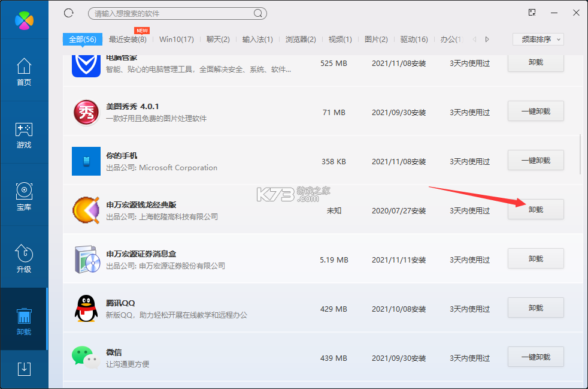Switch to the 驱动(16) tab
Image resolution: width=588 pixels, height=389 pixels.
(414, 40)
